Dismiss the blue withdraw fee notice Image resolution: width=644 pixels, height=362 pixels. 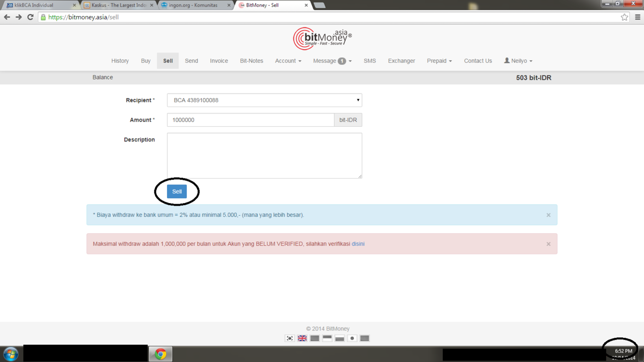tap(548, 215)
